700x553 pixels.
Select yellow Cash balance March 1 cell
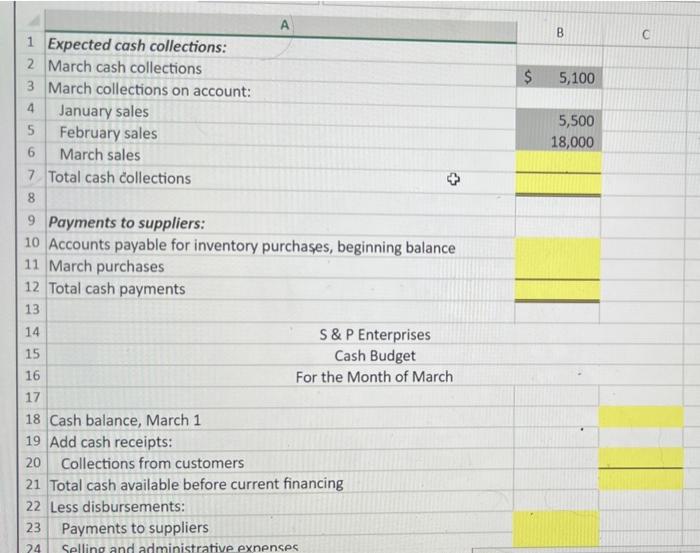tap(641, 417)
